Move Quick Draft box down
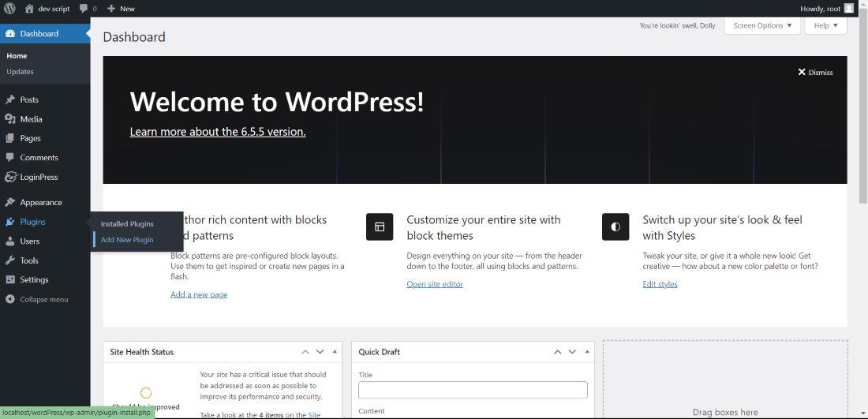Image resolution: width=868 pixels, height=419 pixels. pyautogui.click(x=572, y=352)
